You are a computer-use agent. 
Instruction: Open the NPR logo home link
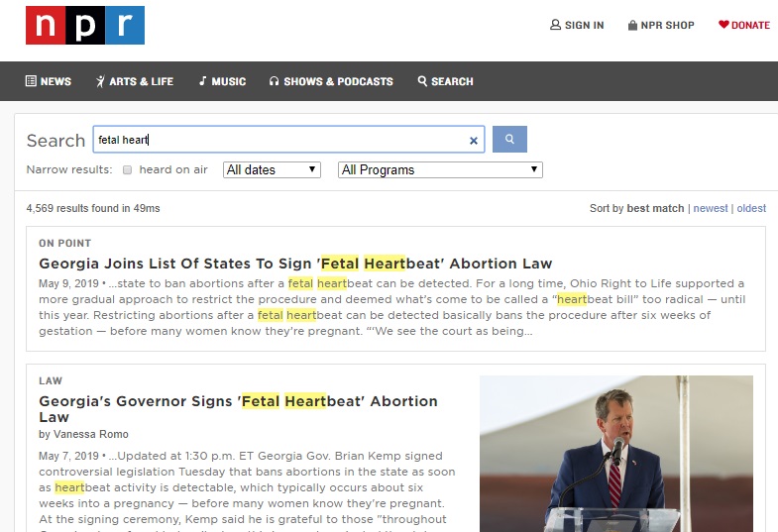tap(85, 26)
